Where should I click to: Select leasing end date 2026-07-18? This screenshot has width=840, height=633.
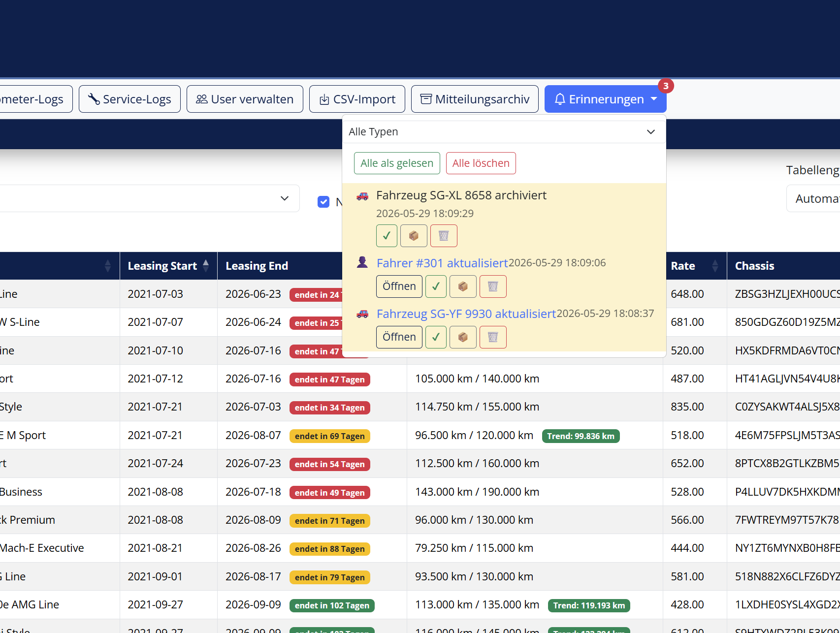tap(253, 492)
